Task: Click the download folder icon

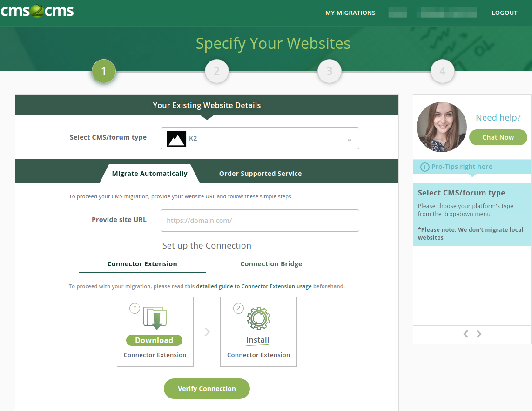Action: coord(155,317)
